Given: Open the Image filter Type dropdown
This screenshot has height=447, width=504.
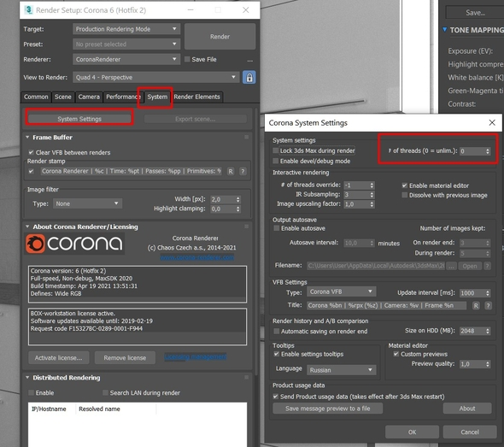Looking at the screenshot, I should [87, 203].
